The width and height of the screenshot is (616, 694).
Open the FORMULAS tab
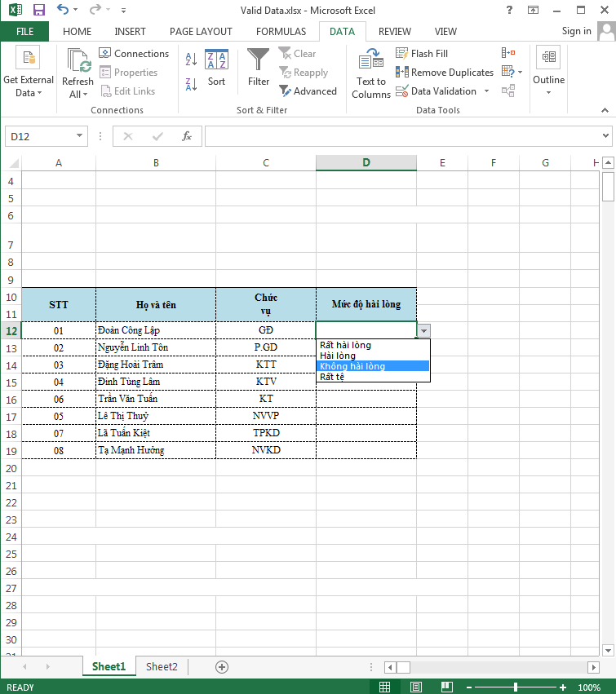click(x=281, y=32)
